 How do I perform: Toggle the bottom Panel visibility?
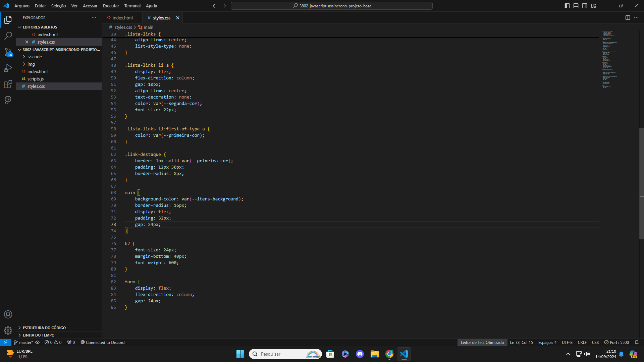pyautogui.click(x=576, y=6)
